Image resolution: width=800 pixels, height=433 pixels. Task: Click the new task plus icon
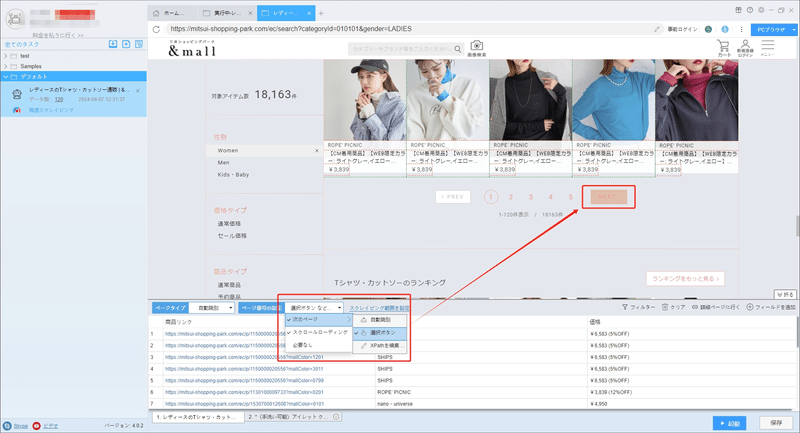tap(126, 44)
